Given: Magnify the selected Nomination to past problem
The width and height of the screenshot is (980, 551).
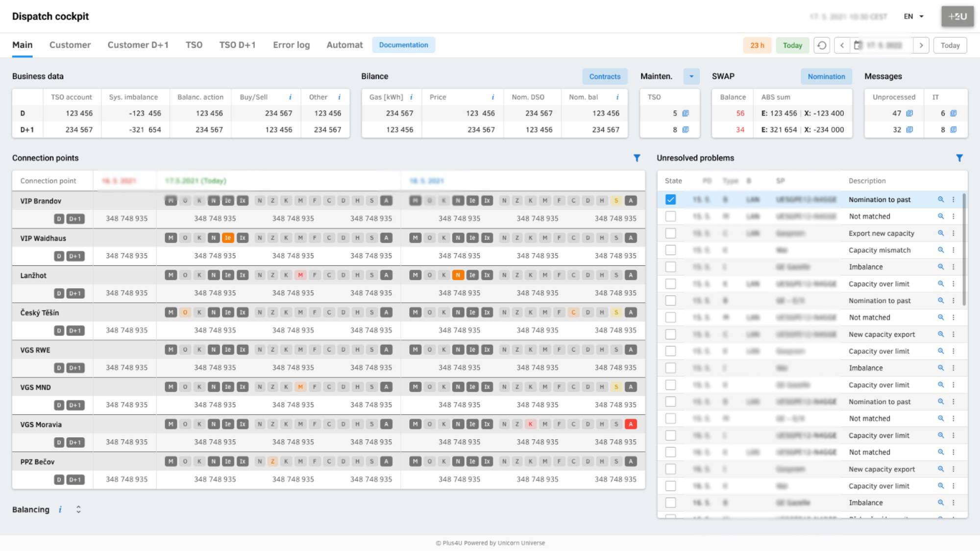Looking at the screenshot, I should tap(941, 199).
